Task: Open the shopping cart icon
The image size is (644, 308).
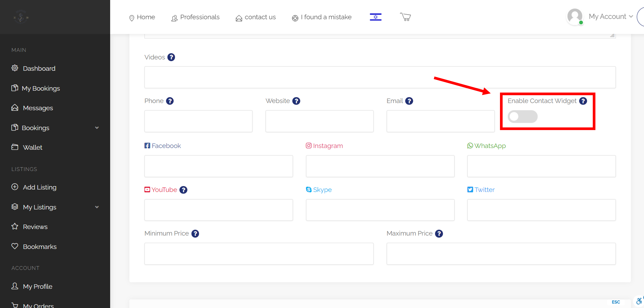Action: [x=405, y=17]
